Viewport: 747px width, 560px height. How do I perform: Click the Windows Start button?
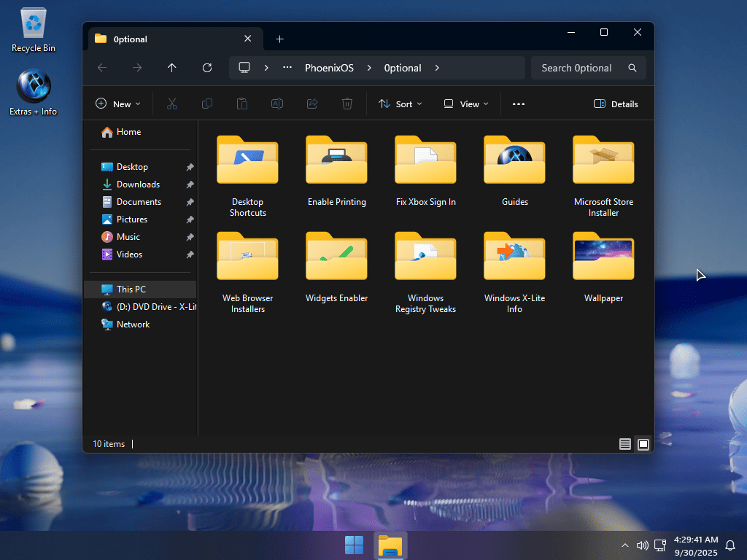(354, 545)
